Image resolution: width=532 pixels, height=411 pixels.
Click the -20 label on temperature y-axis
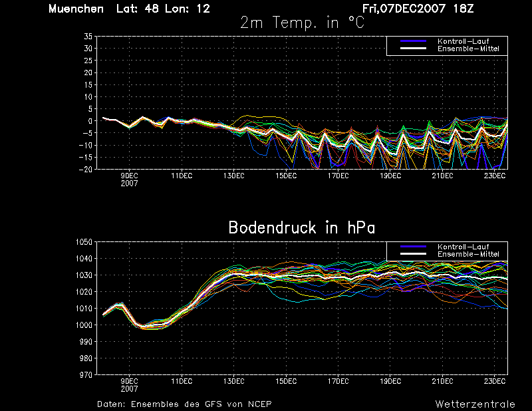(x=86, y=170)
